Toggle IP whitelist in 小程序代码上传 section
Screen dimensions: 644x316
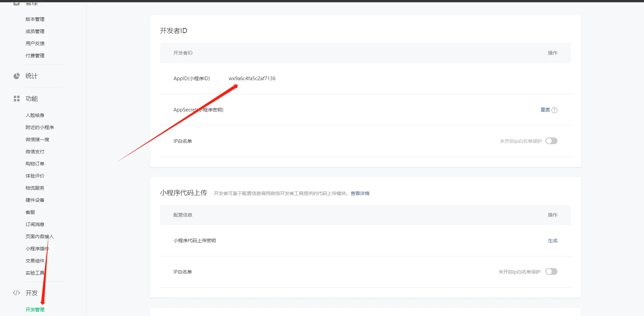[x=551, y=271]
